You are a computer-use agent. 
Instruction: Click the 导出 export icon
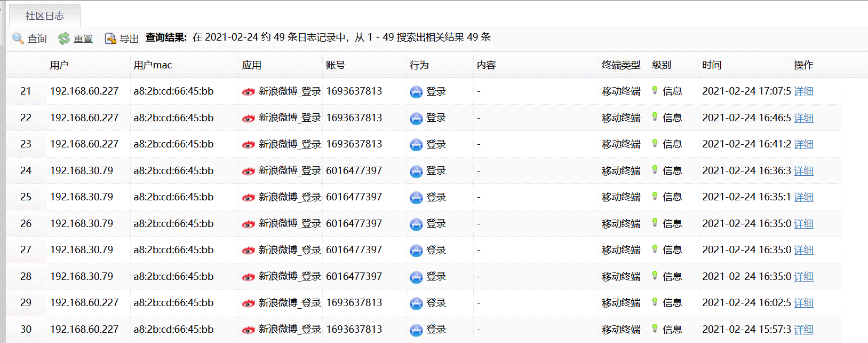click(110, 38)
